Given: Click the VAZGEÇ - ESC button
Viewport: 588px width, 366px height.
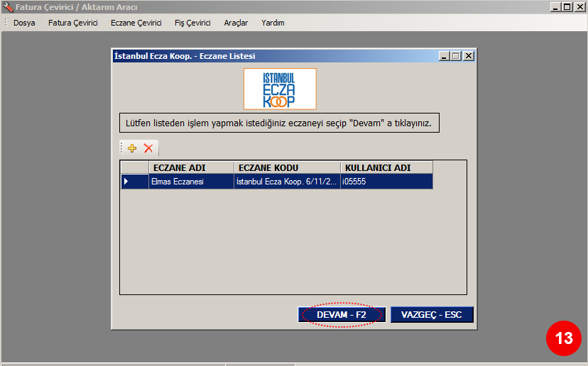Looking at the screenshot, I should pyautogui.click(x=432, y=315).
